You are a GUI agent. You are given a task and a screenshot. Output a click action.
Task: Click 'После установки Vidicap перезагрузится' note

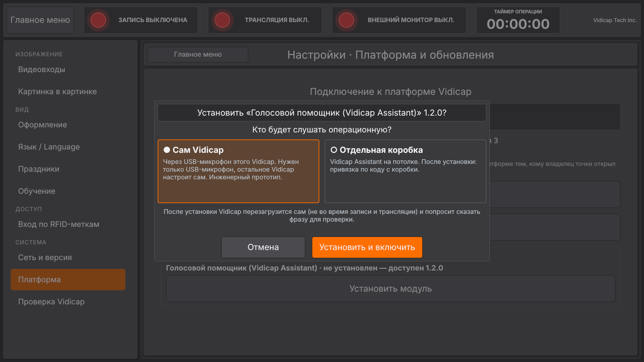pyautogui.click(x=322, y=216)
